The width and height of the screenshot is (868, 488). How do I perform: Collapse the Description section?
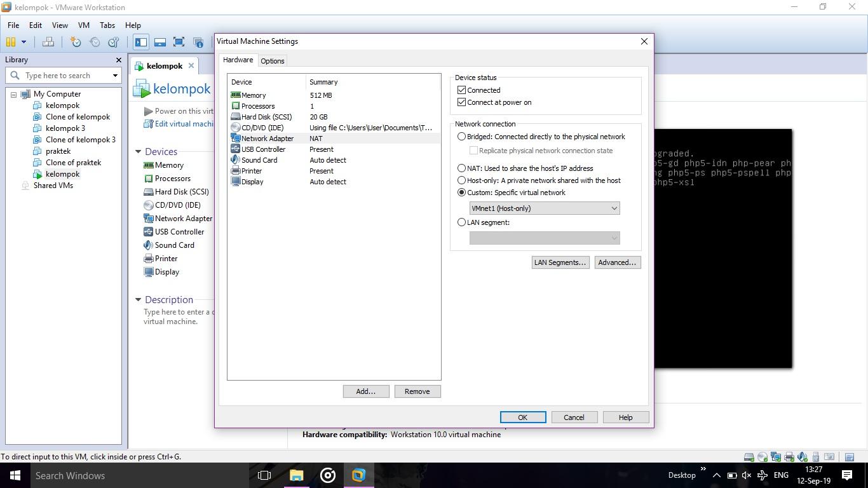point(138,299)
